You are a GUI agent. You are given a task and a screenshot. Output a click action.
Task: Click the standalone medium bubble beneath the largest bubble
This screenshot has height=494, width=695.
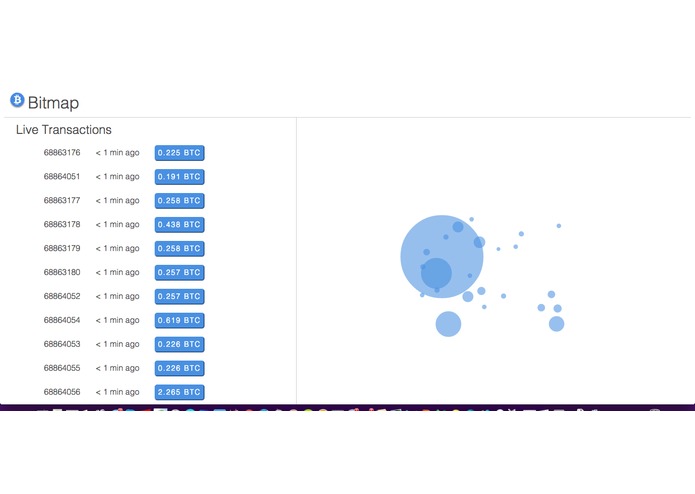448,324
